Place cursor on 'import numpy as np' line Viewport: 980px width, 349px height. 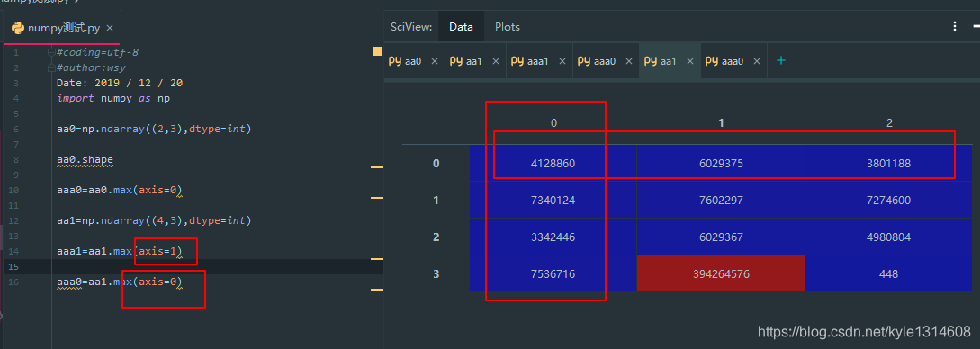(x=113, y=98)
